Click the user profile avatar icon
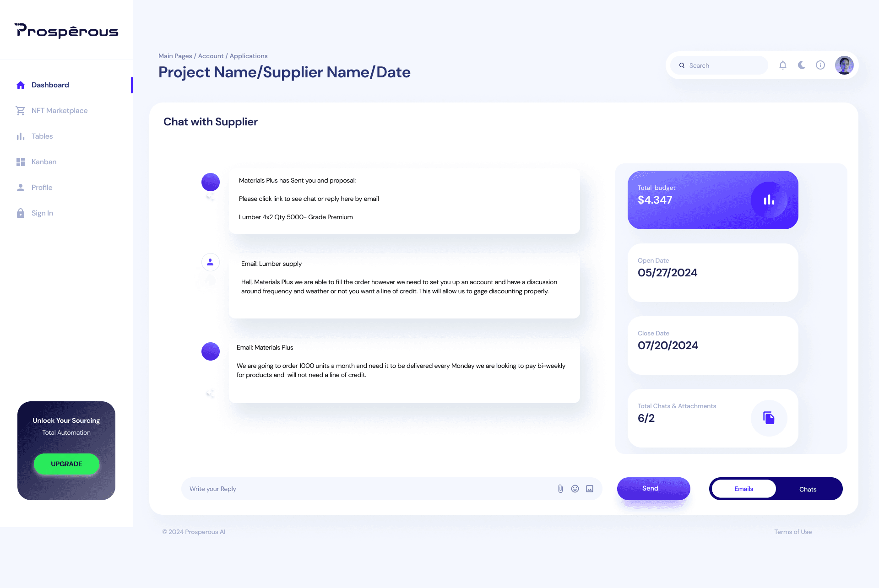Screen dimensions: 879x588 (844, 65)
